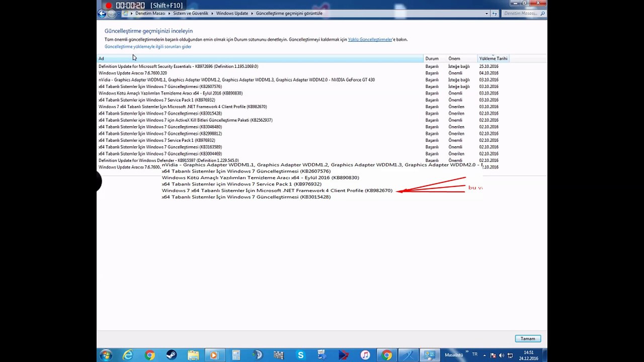
Task: Open the Action Center flag icon
Action: pyautogui.click(x=493, y=355)
